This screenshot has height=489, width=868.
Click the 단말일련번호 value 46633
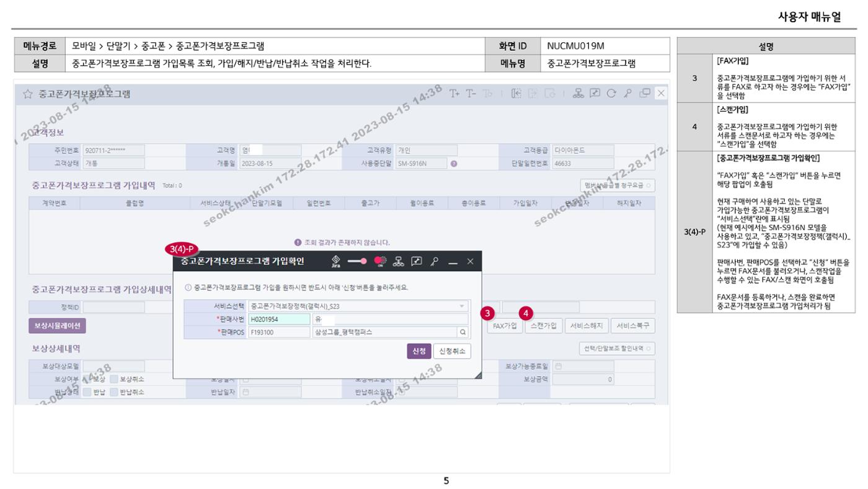(582, 164)
